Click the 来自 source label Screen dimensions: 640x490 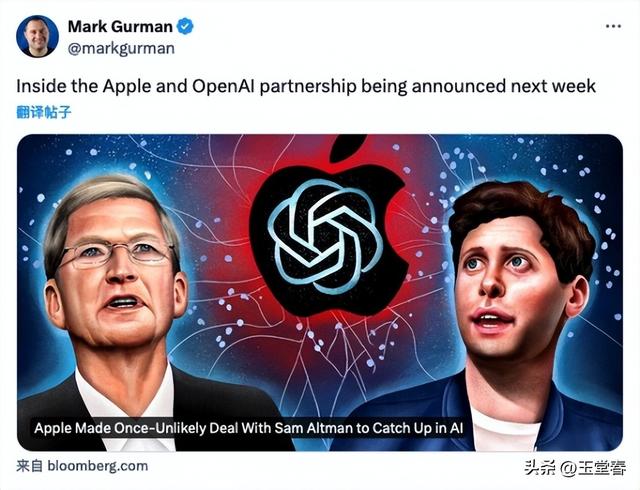click(29, 466)
